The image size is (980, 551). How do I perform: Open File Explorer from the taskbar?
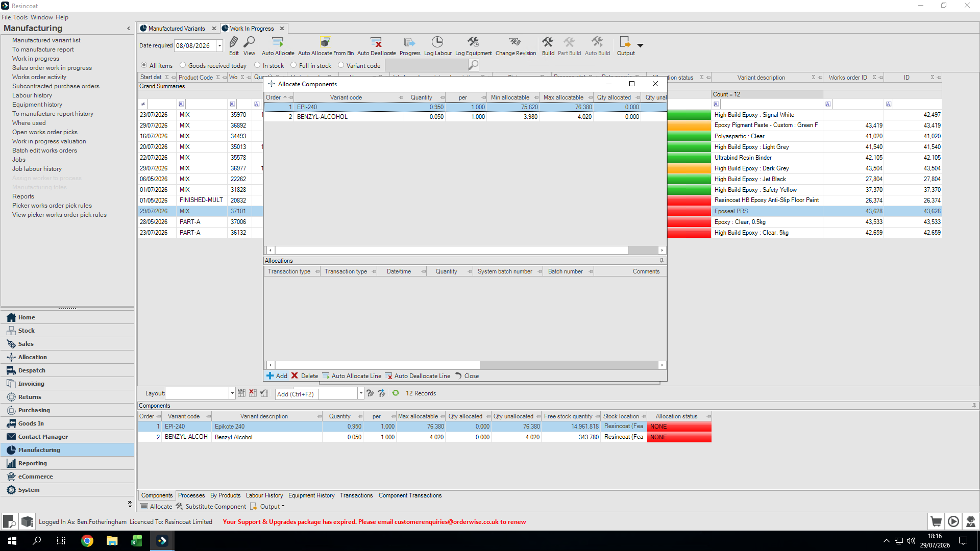[112, 541]
